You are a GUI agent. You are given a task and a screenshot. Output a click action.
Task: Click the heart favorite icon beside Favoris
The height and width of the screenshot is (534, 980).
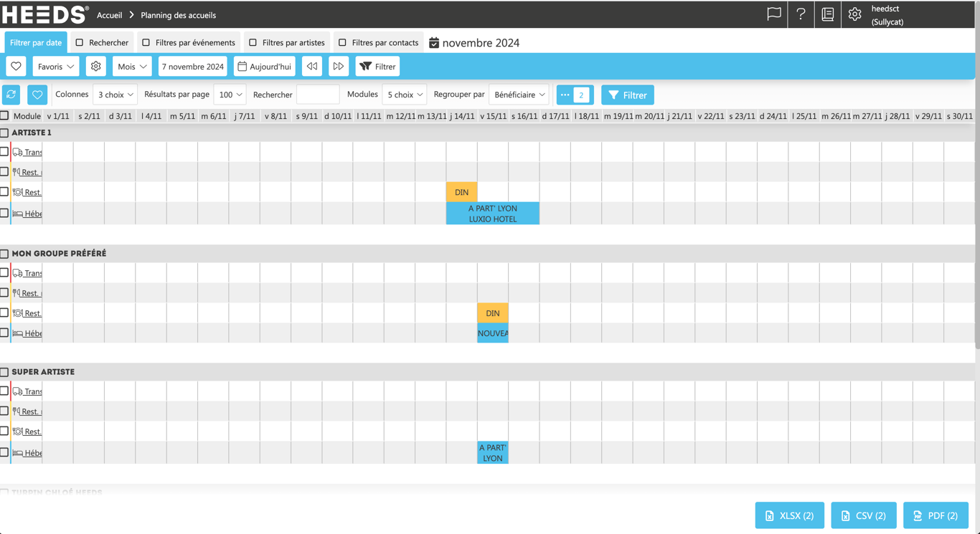[16, 67]
